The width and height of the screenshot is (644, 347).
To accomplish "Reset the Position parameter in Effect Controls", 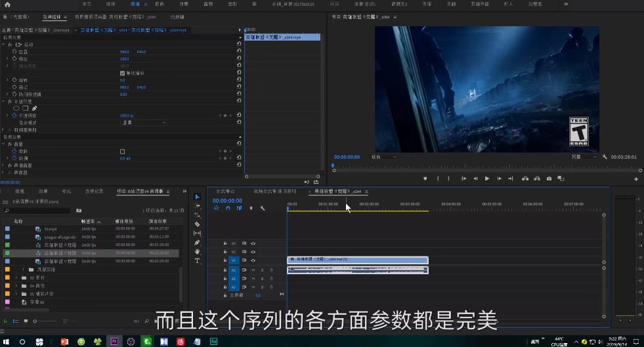I will click(x=239, y=51).
